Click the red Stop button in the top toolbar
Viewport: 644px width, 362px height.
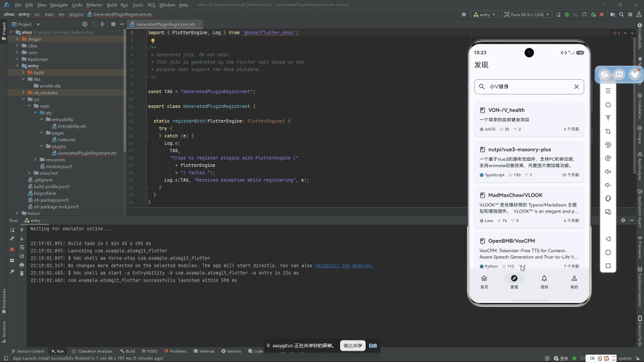(602, 14)
